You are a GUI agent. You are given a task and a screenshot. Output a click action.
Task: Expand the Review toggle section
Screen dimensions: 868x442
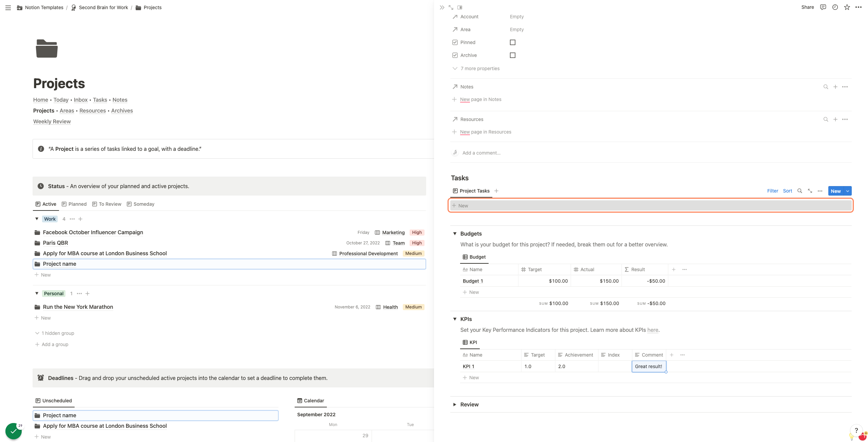pyautogui.click(x=455, y=404)
